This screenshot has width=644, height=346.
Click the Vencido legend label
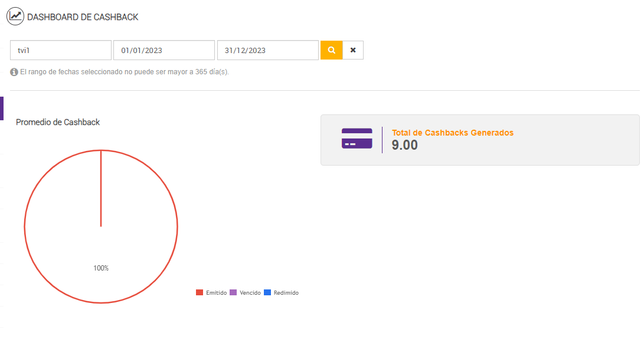(250, 293)
